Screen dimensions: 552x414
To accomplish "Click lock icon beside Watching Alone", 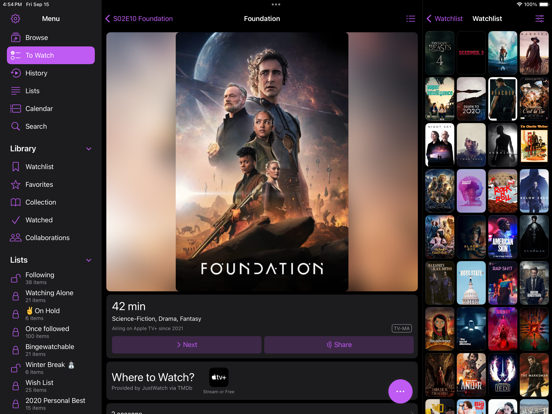I will tap(15, 296).
